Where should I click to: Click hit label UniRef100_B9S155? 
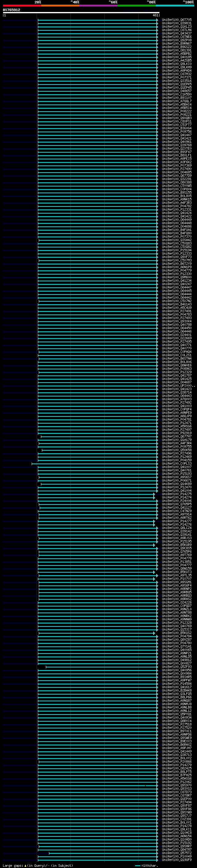(176, 193)
